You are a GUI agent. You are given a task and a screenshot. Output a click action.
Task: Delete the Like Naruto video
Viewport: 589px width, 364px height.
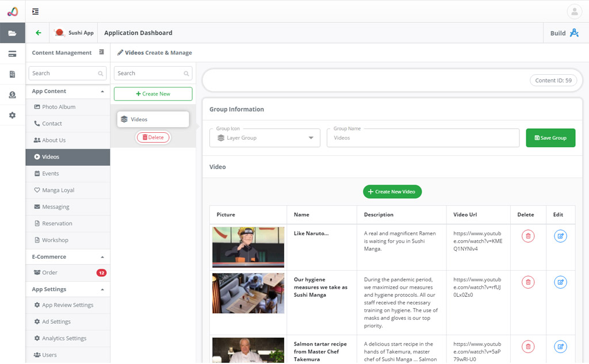(528, 236)
